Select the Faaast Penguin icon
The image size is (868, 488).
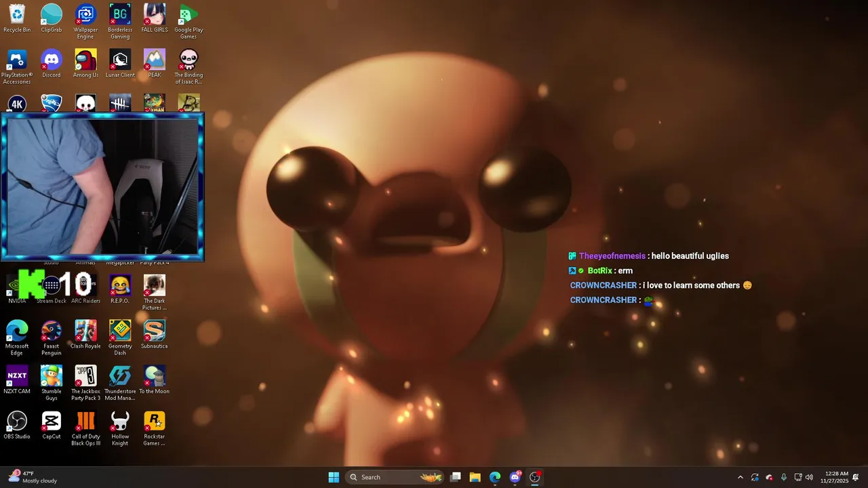[x=52, y=338]
